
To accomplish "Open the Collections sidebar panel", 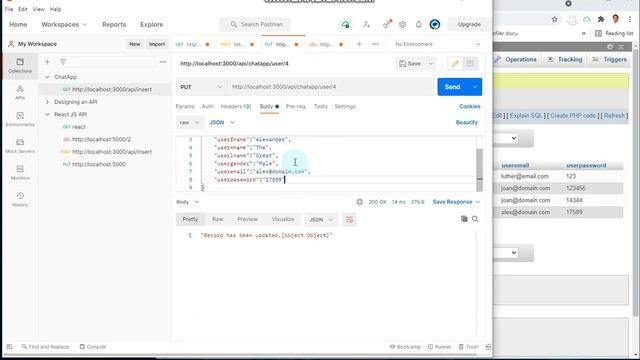I will click(x=20, y=65).
